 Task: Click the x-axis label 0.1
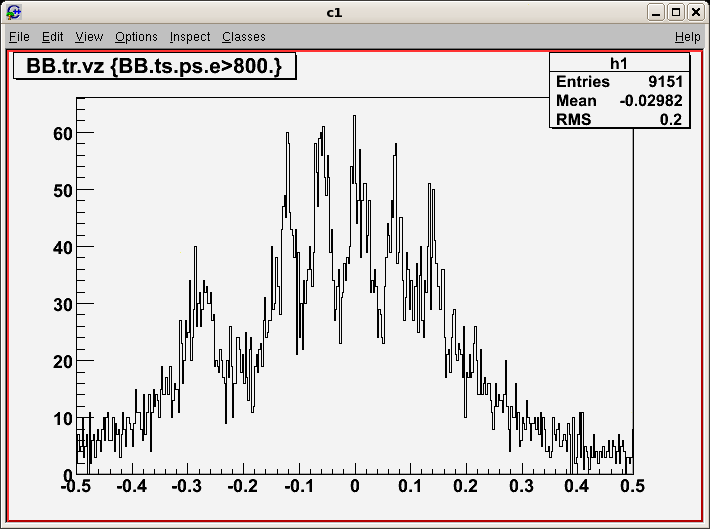point(410,486)
